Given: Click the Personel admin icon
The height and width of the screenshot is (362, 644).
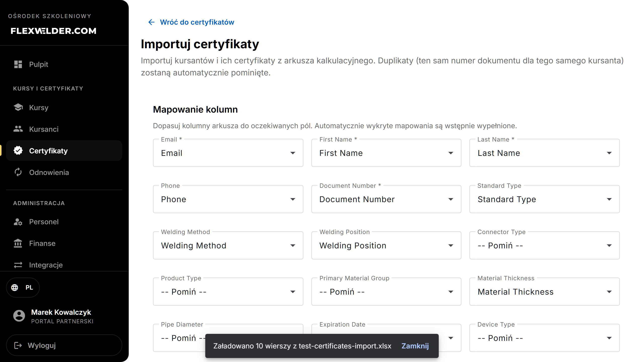Looking at the screenshot, I should [x=18, y=222].
